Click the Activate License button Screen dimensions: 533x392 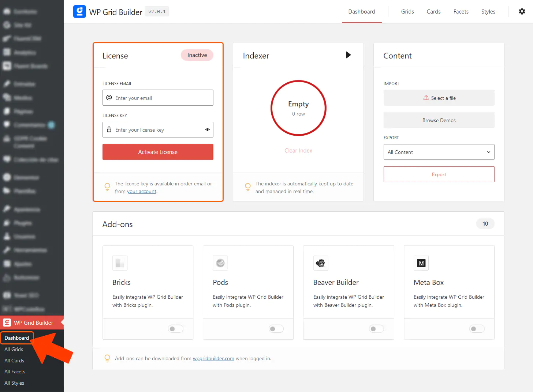pos(158,152)
